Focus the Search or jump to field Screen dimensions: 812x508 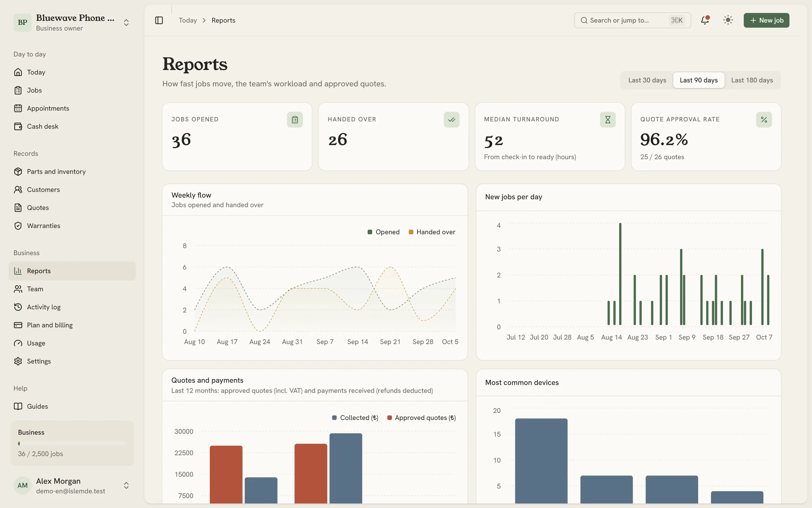(x=632, y=20)
